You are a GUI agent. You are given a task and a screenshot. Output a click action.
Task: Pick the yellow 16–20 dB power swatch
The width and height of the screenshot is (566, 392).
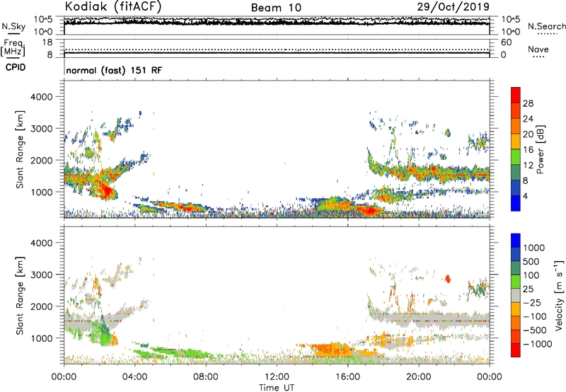[x=516, y=142]
